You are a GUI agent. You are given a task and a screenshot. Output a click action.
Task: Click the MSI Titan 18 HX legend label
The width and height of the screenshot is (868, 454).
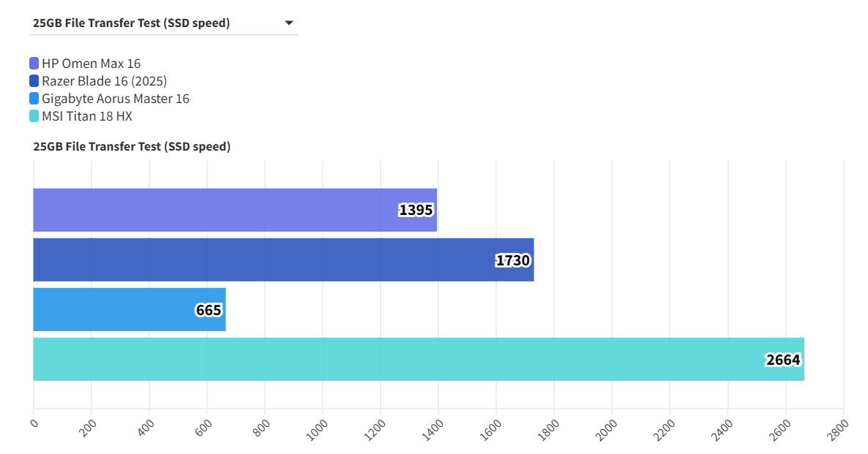(x=86, y=116)
